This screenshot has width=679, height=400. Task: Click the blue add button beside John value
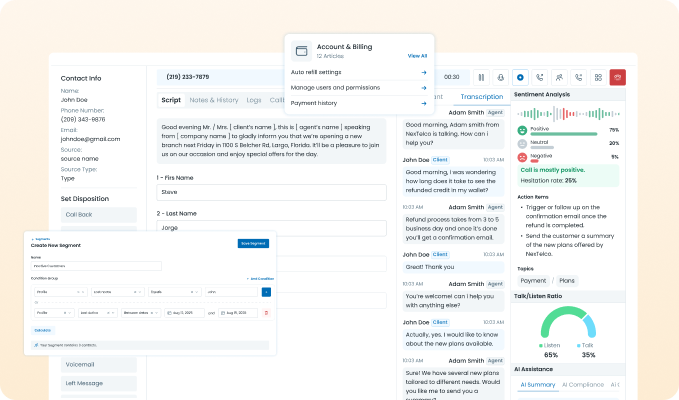pyautogui.click(x=266, y=292)
